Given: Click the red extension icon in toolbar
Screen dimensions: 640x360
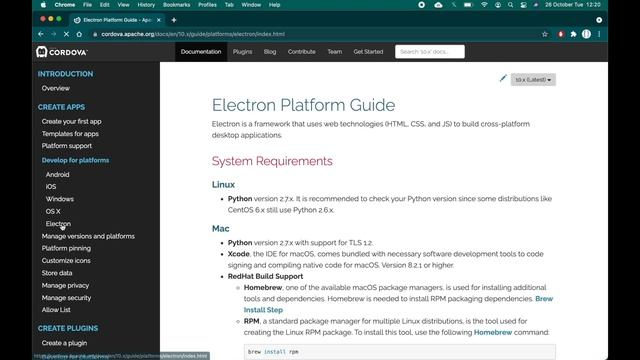Looking at the screenshot, I should point(561,34).
